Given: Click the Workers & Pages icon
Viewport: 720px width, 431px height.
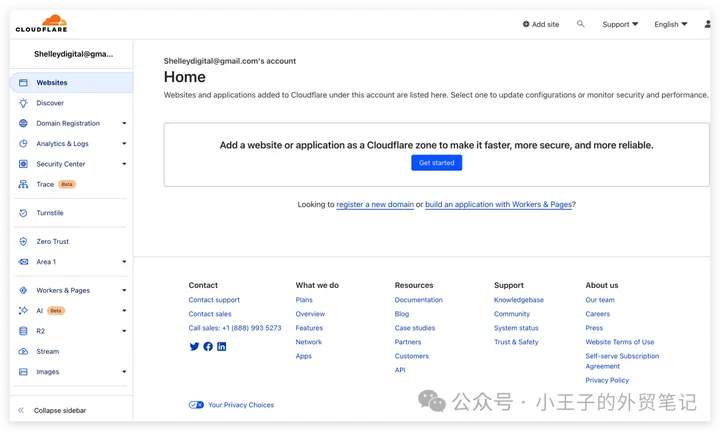Looking at the screenshot, I should [23, 290].
